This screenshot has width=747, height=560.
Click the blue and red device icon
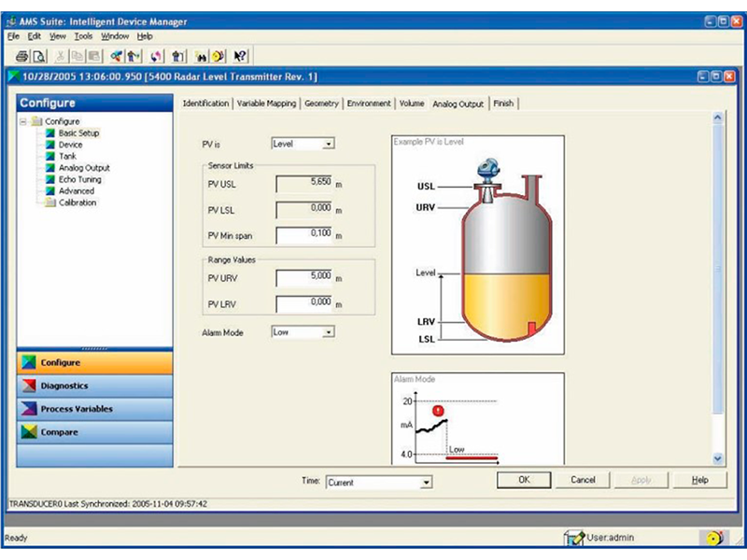pyautogui.click(x=116, y=57)
